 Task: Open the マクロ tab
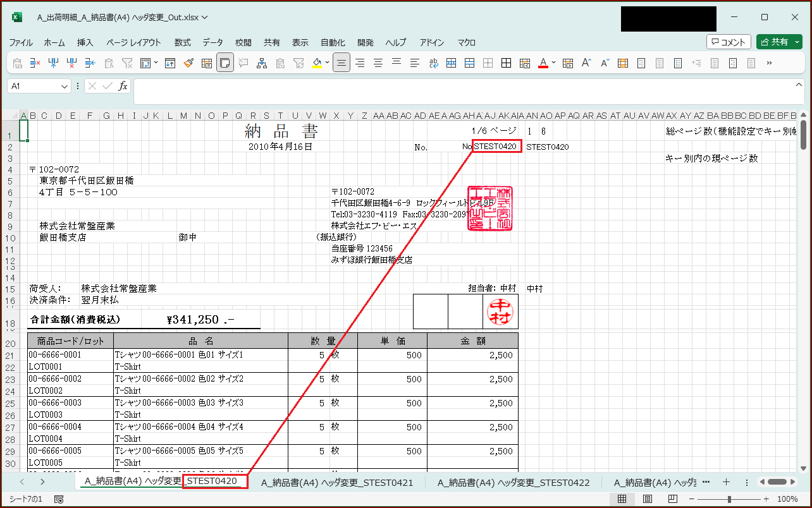pyautogui.click(x=467, y=42)
